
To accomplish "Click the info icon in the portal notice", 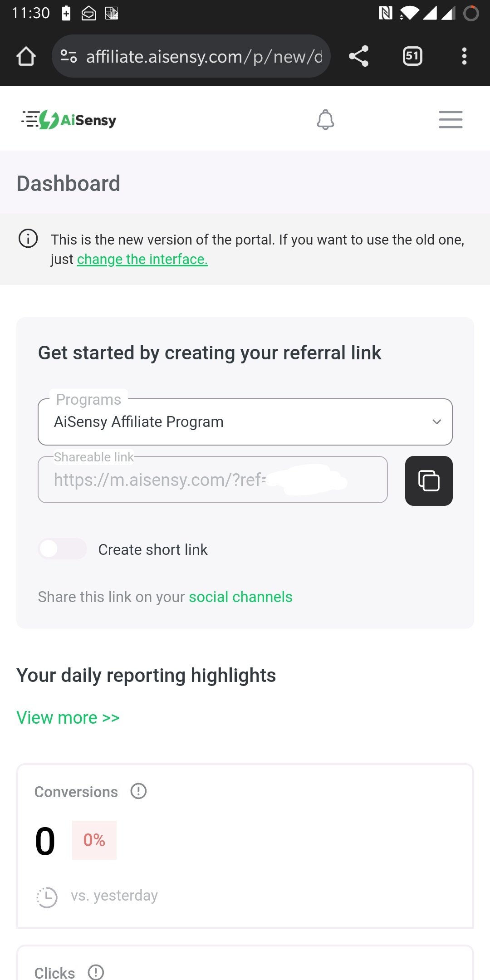I will coord(28,239).
